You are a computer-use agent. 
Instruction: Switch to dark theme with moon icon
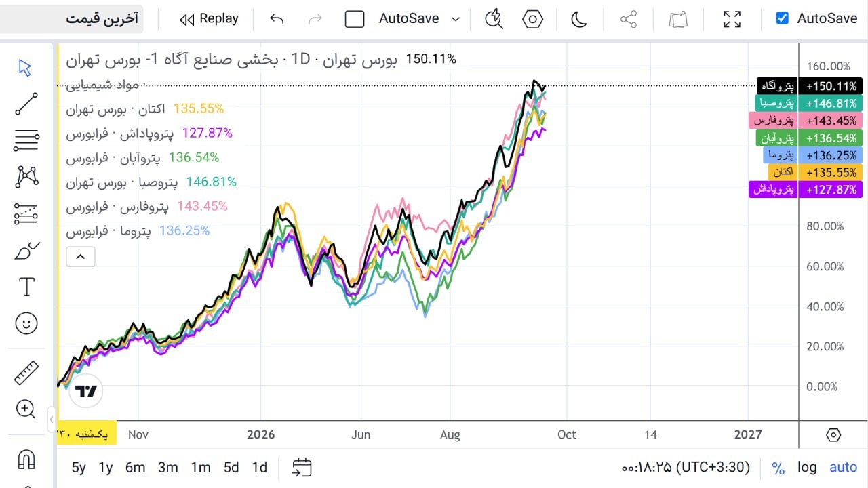pos(578,19)
